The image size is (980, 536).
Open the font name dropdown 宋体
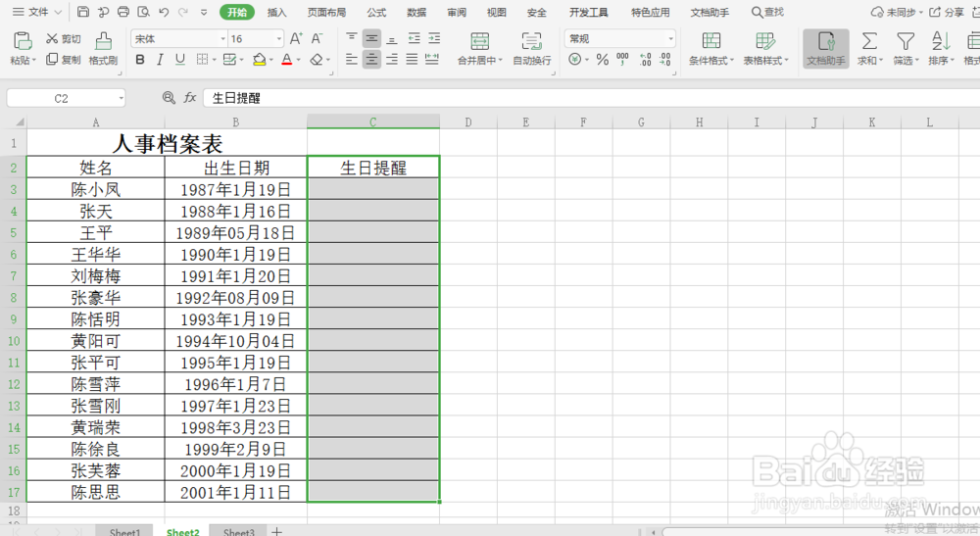[x=222, y=39]
